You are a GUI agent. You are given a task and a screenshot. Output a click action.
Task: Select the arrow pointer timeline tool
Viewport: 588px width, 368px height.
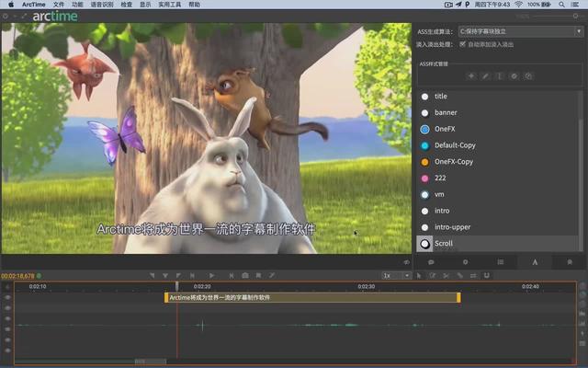pyautogui.click(x=419, y=276)
